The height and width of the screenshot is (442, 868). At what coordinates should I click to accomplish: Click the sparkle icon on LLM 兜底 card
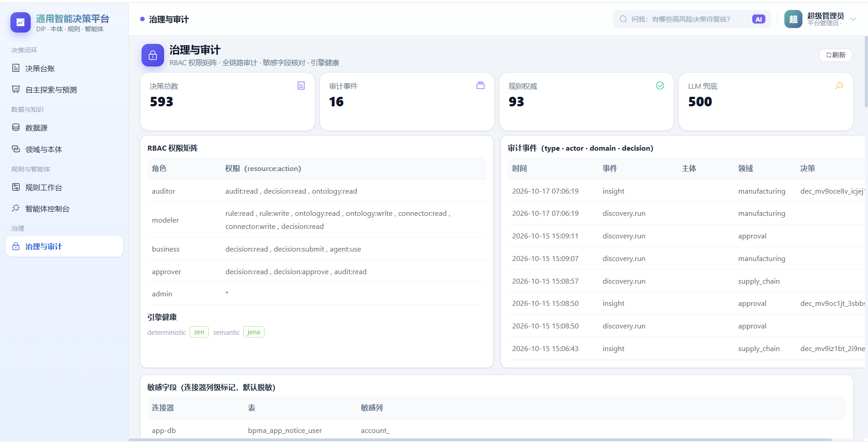(840, 86)
